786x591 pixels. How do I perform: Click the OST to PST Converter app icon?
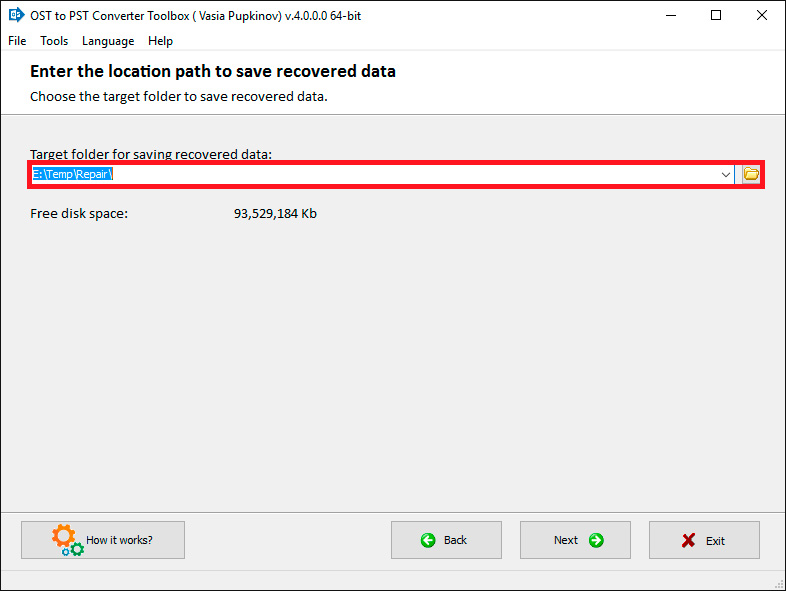[x=16, y=15]
